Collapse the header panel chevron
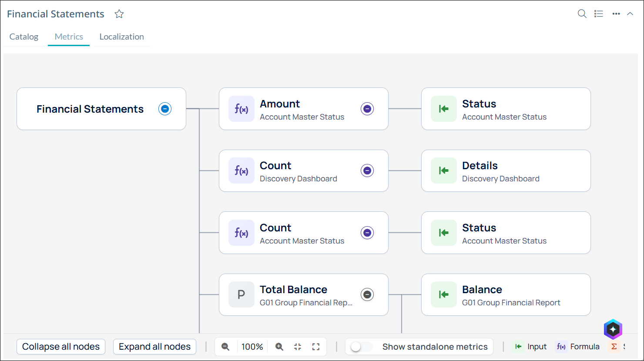644x361 pixels. coord(630,14)
